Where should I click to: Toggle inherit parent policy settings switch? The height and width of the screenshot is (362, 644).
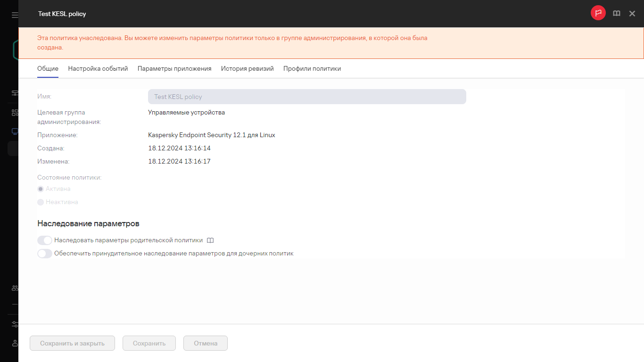click(45, 240)
